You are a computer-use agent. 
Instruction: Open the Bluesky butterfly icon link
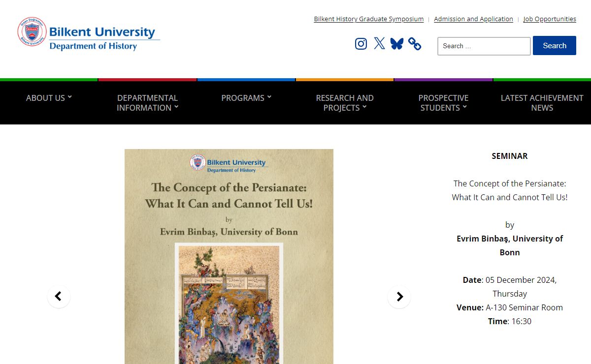(397, 44)
